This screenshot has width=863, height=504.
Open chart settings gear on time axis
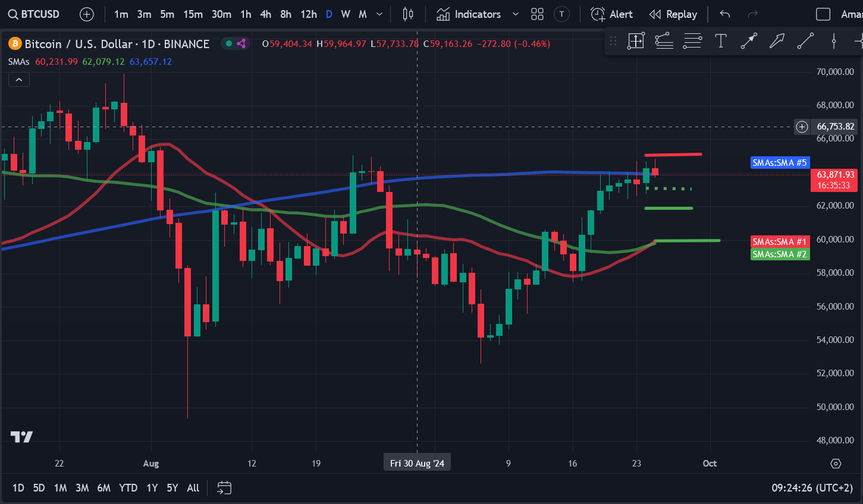tap(836, 464)
